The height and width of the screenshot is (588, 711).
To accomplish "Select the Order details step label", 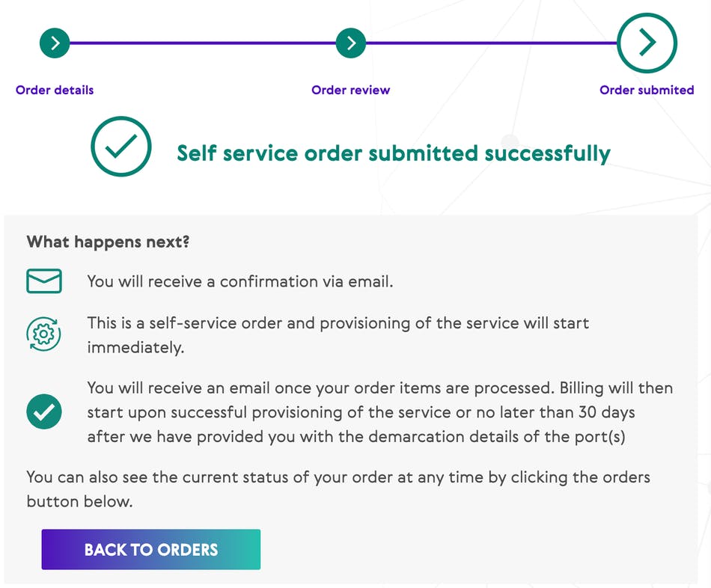I will (x=55, y=90).
